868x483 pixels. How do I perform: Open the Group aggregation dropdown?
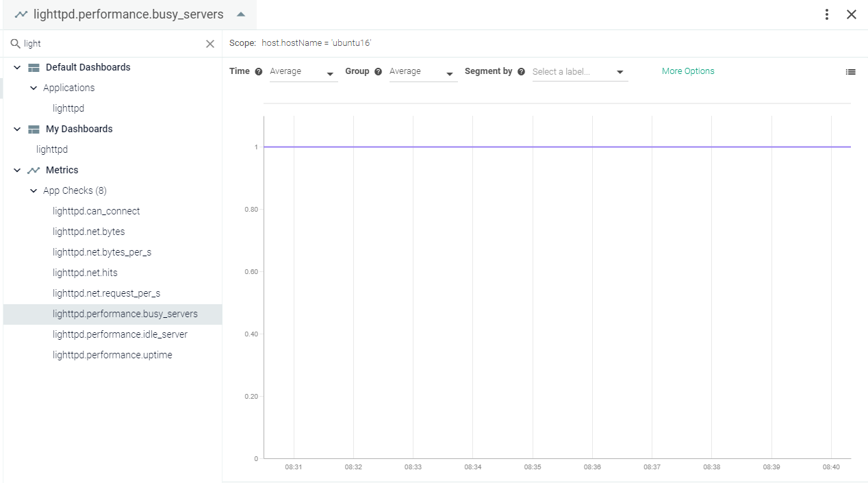(x=423, y=72)
